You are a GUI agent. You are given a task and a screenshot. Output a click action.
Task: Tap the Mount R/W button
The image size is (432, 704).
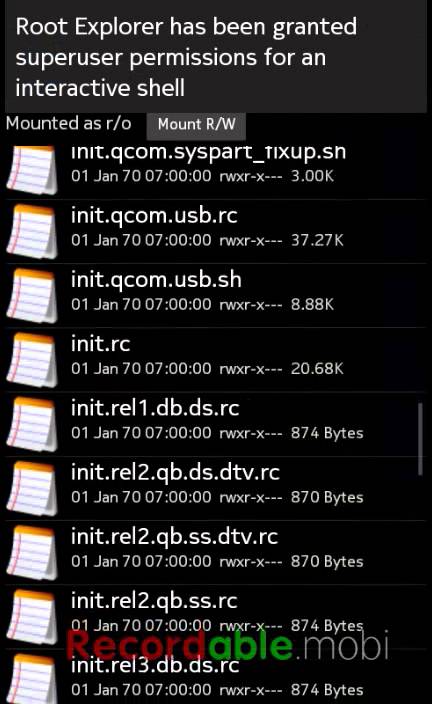[196, 126]
